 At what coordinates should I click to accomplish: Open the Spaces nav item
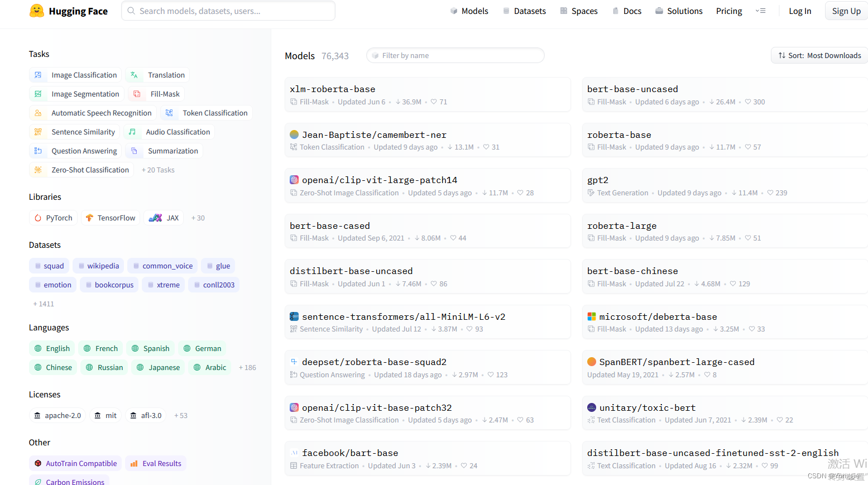[x=579, y=11]
